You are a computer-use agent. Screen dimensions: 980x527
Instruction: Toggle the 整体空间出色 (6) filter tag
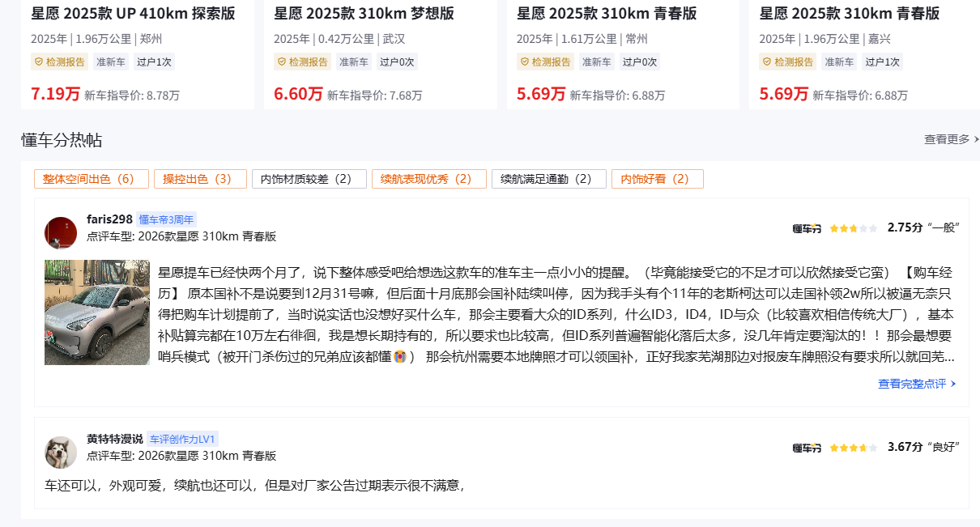pos(92,179)
